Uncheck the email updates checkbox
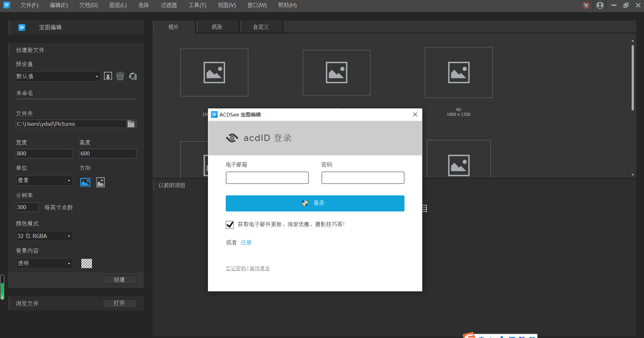This screenshot has width=644, height=338. click(230, 225)
